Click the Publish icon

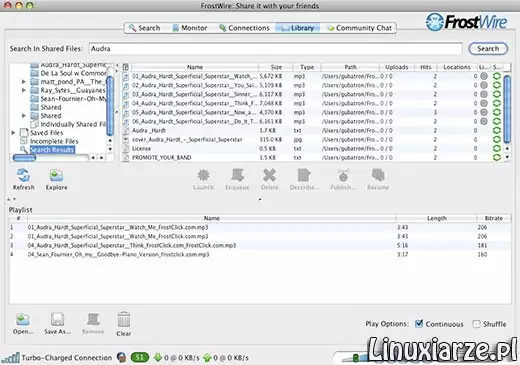click(343, 175)
